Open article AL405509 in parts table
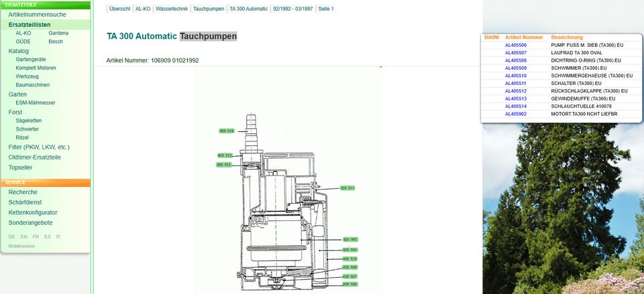This screenshot has width=644, height=294. click(515, 68)
